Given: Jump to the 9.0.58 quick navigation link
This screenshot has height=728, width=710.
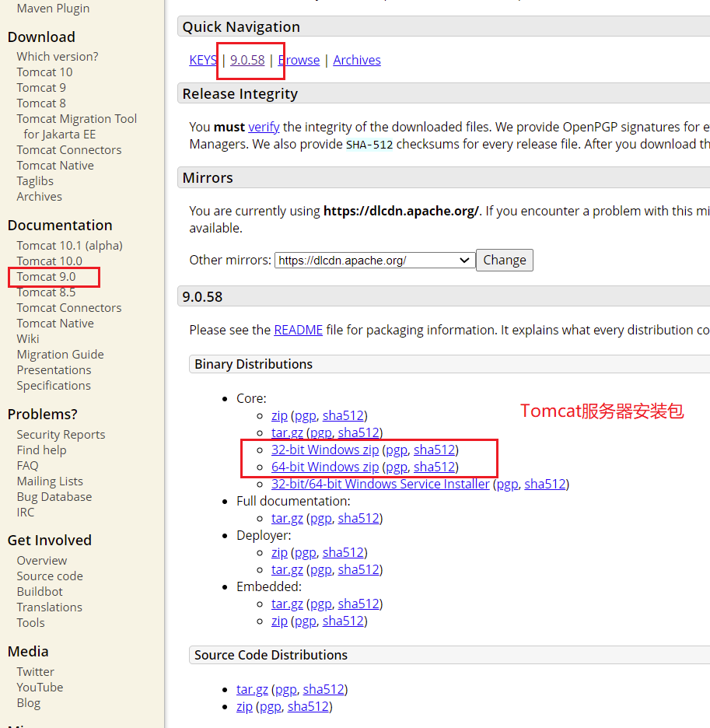Looking at the screenshot, I should pyautogui.click(x=247, y=60).
